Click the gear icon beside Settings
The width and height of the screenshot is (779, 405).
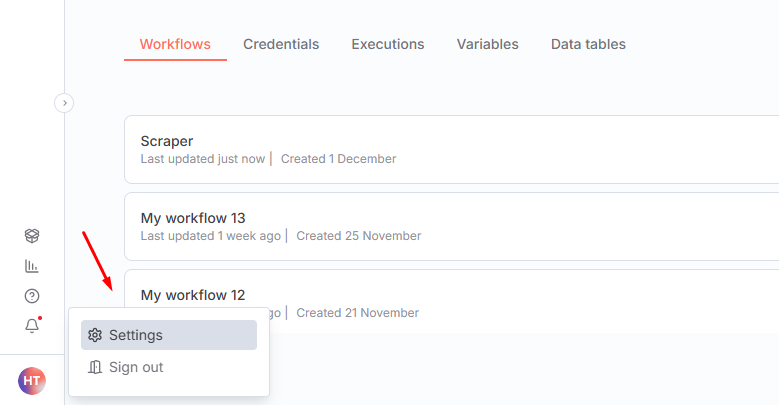click(x=96, y=335)
